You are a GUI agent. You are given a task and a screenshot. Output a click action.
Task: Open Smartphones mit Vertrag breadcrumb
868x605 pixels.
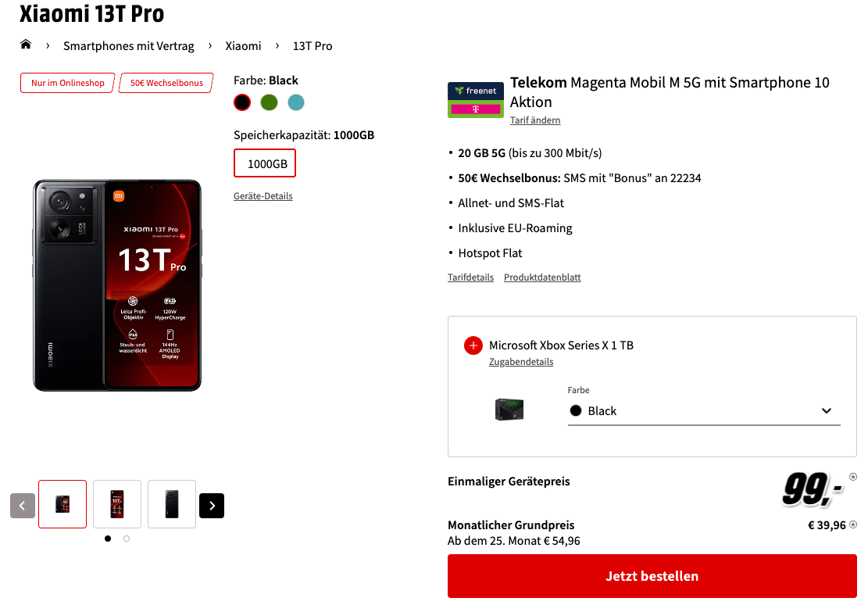coord(128,46)
